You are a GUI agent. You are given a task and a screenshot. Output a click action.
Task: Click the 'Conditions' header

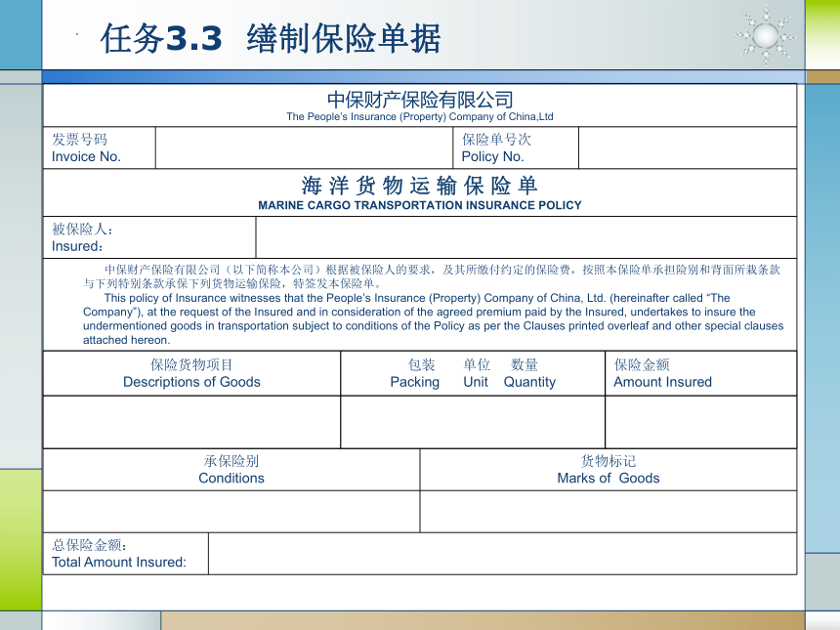point(231,478)
